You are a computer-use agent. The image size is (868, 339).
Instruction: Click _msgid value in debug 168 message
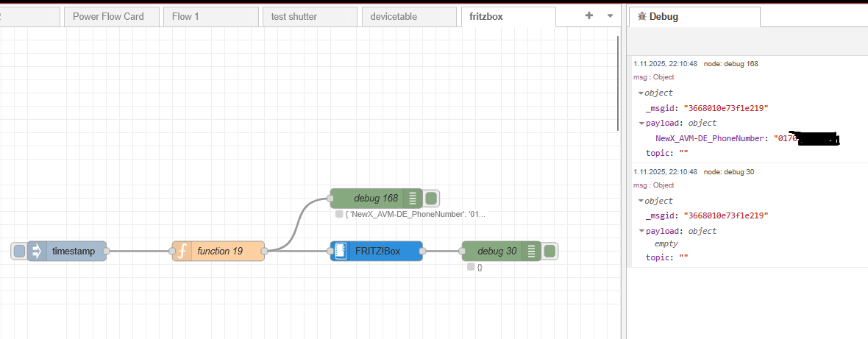[x=726, y=108]
